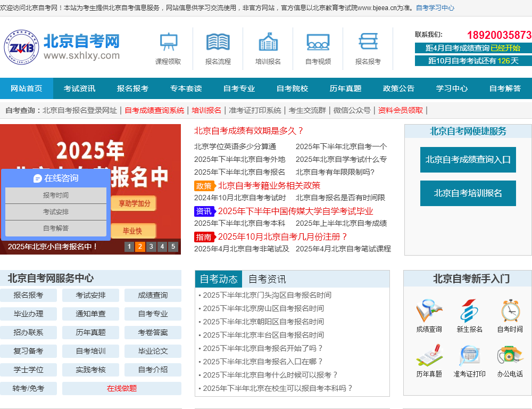Click the 办公电话 telephone icon
The width and height of the screenshot is (532, 409).
(x=510, y=356)
